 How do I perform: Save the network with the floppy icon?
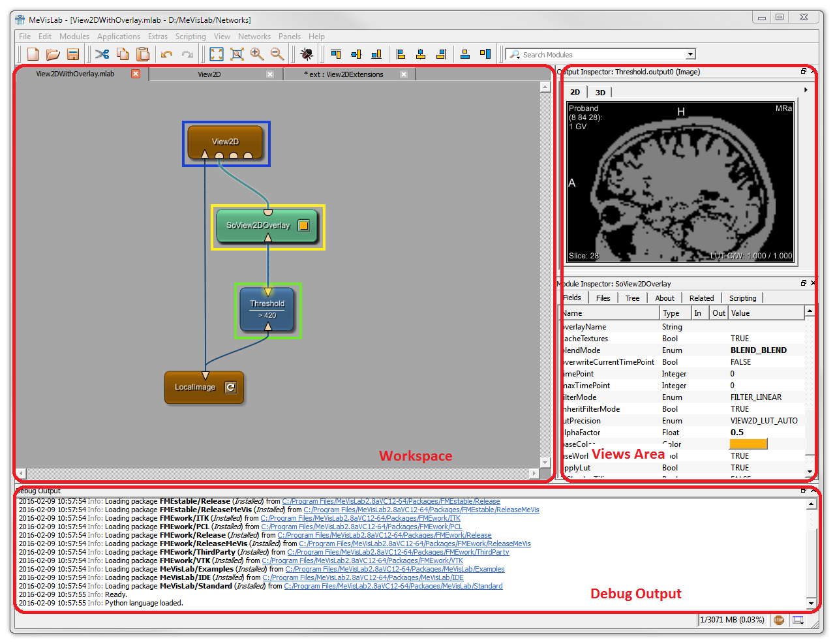pos(73,55)
